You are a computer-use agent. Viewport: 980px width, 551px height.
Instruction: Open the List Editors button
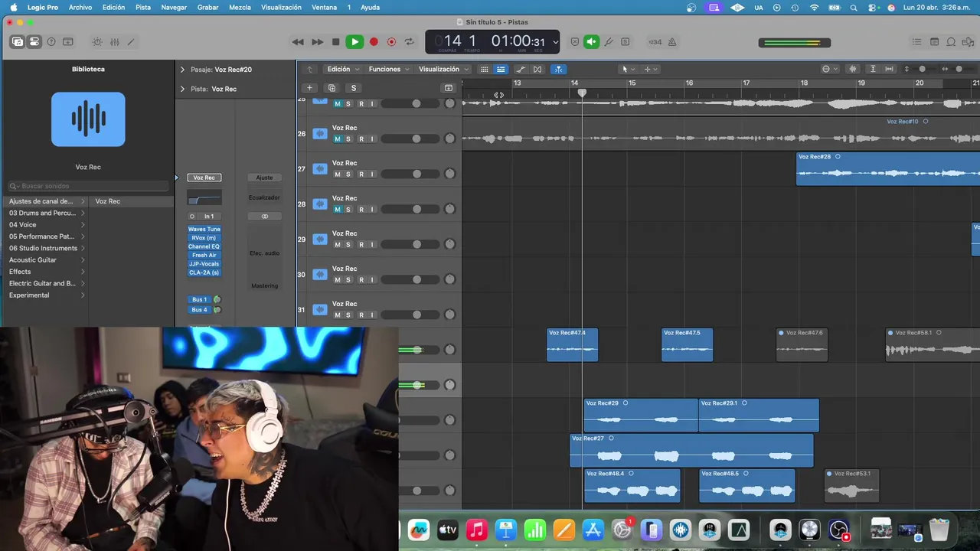click(917, 42)
